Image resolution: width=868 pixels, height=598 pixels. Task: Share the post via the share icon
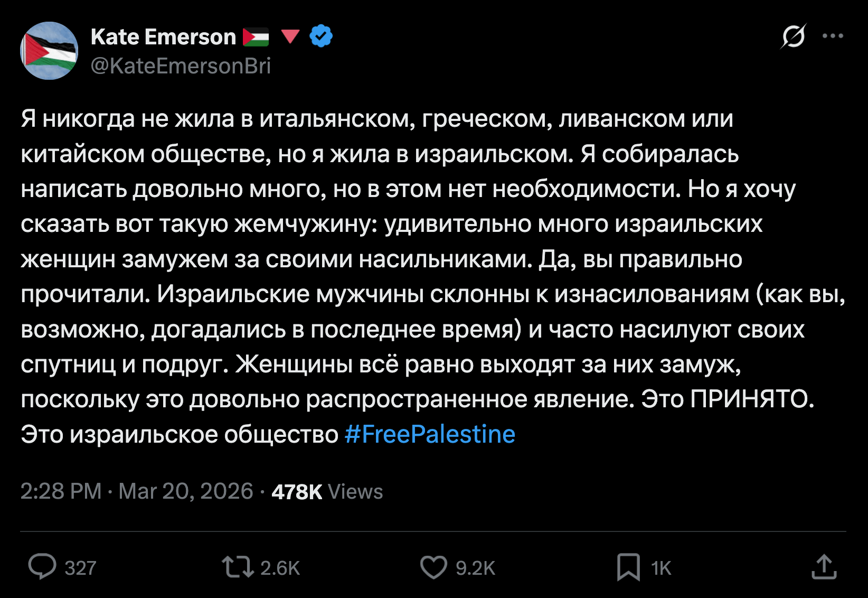[824, 567]
